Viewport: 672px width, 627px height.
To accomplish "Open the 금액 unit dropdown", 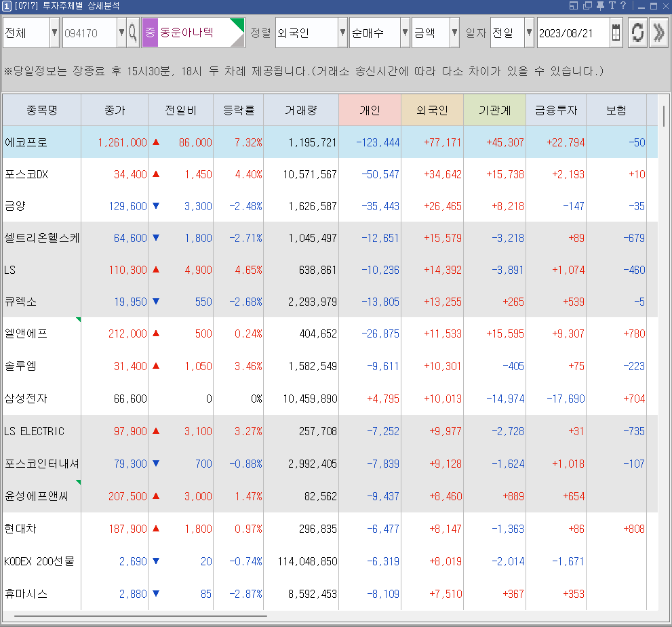I will coord(454,33).
